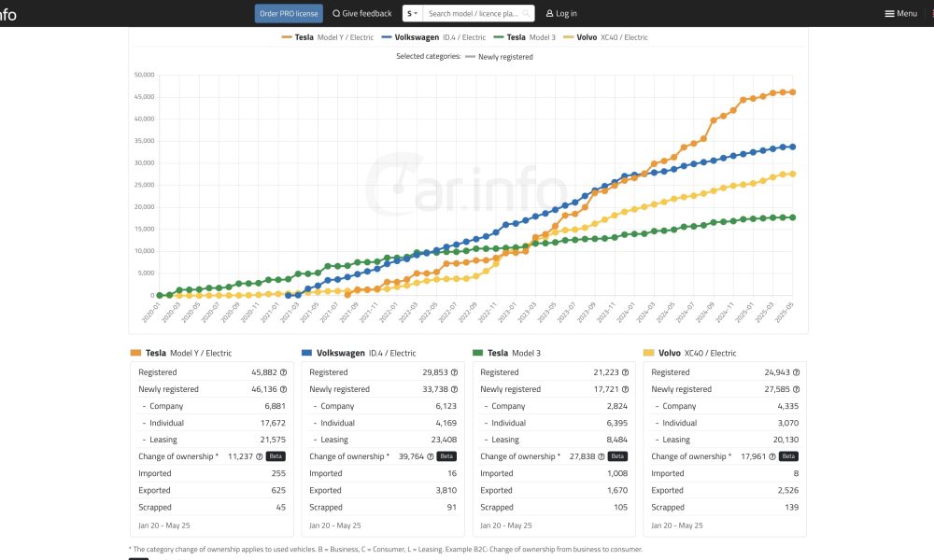Click info icon beside XC40 Registered 24,943
The width and height of the screenshot is (934, 560).
797,372
